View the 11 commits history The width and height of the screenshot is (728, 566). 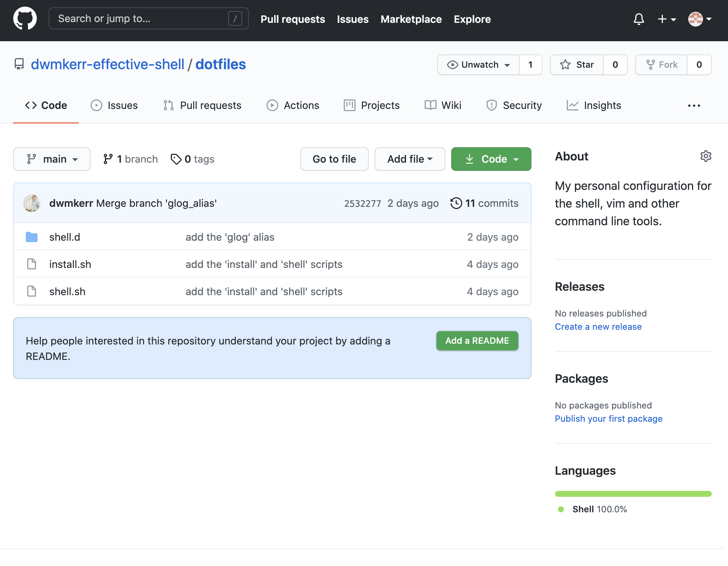tap(484, 203)
